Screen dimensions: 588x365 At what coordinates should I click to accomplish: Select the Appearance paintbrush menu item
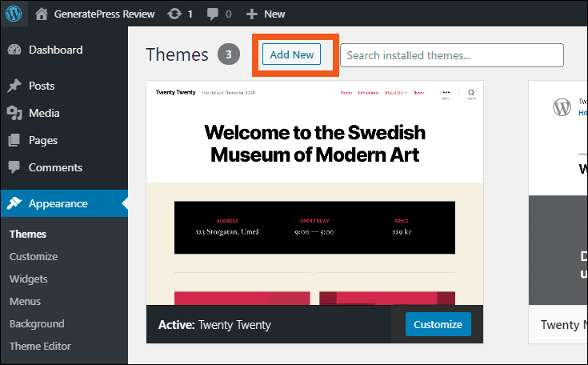pos(58,203)
